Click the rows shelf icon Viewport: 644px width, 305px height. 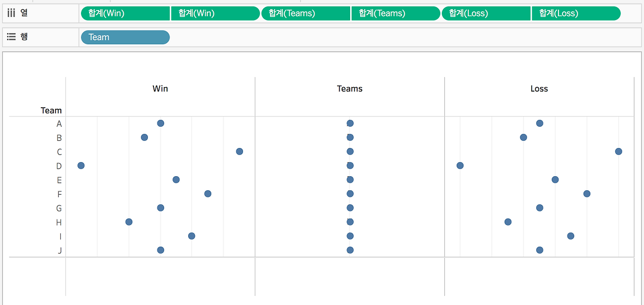(x=12, y=37)
